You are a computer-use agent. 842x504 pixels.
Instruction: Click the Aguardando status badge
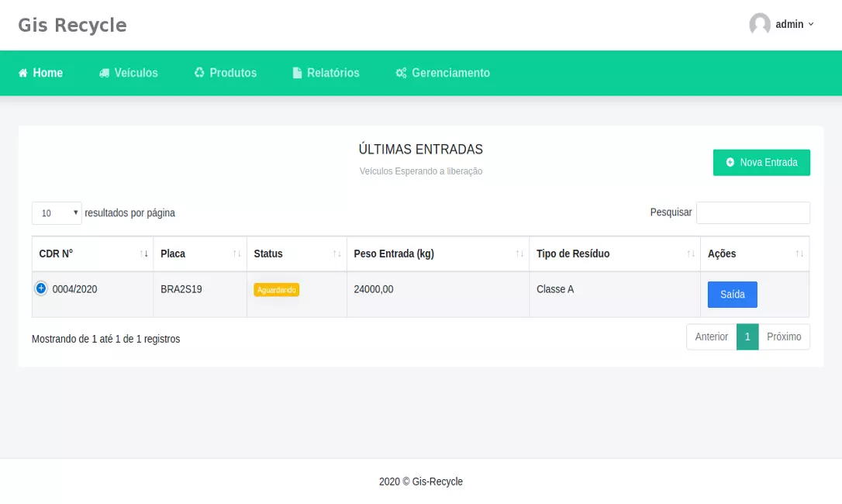tap(276, 289)
